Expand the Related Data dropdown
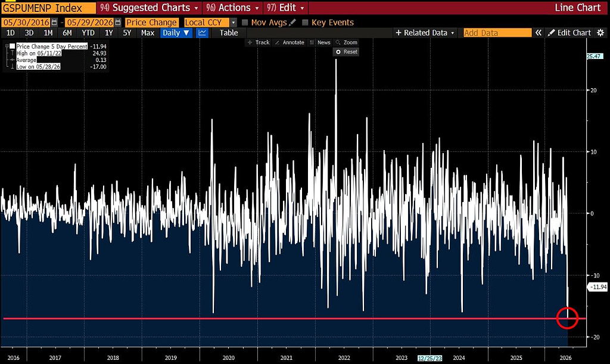 (425, 33)
